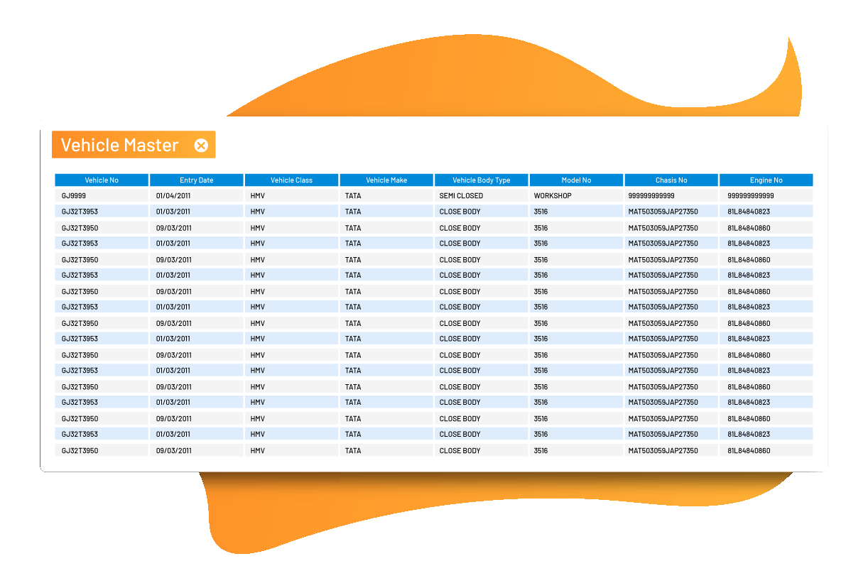Select engine number 999999999999 in first row

pyautogui.click(x=751, y=196)
